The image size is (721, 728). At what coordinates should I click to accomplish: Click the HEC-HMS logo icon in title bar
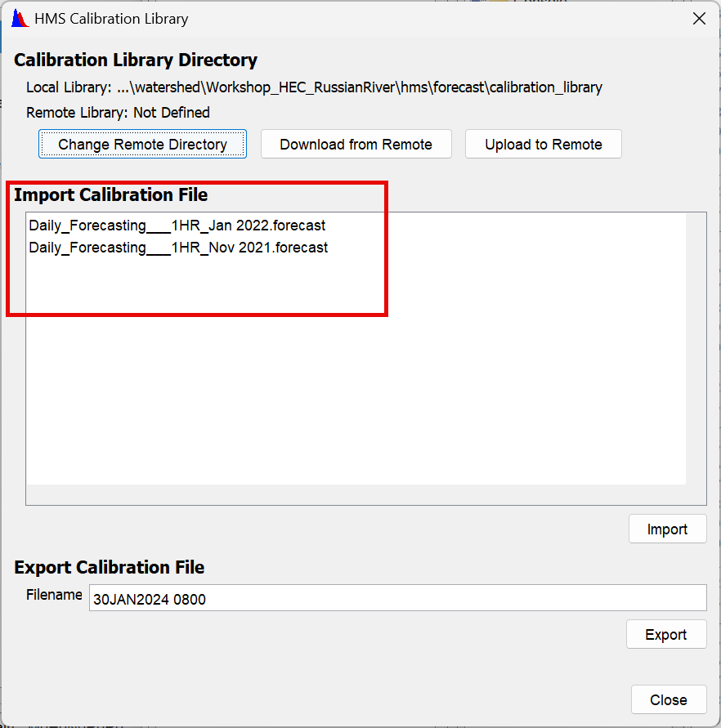pos(18,18)
